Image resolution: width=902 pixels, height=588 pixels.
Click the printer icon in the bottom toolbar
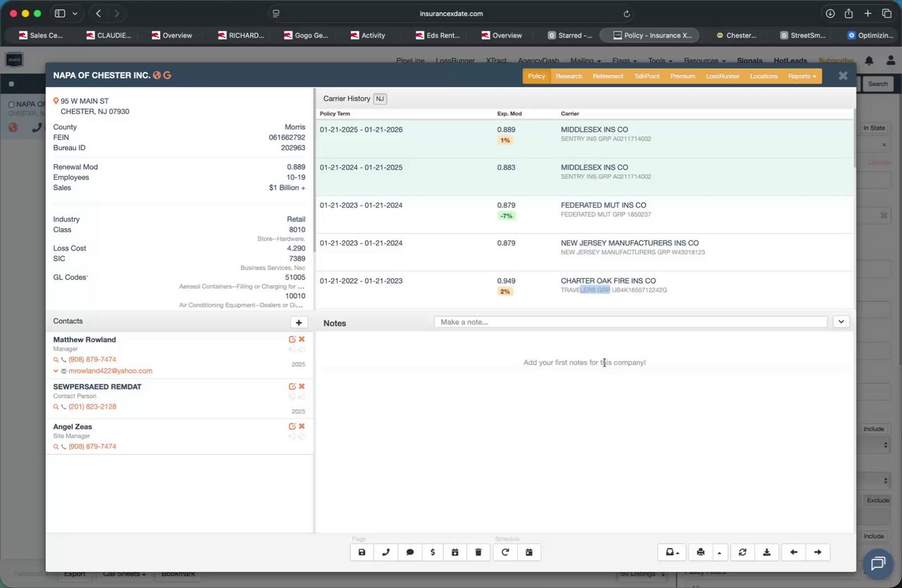click(x=700, y=552)
